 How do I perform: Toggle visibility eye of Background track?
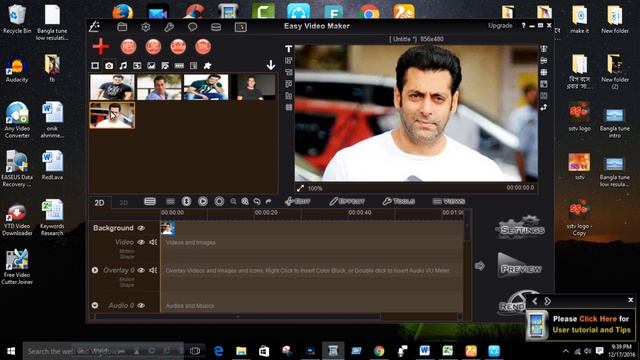(141, 228)
